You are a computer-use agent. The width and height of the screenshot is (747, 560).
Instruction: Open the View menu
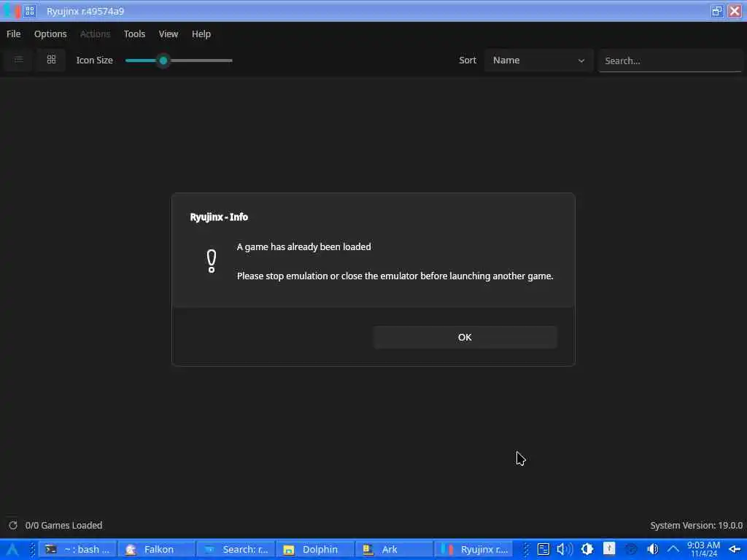point(169,34)
